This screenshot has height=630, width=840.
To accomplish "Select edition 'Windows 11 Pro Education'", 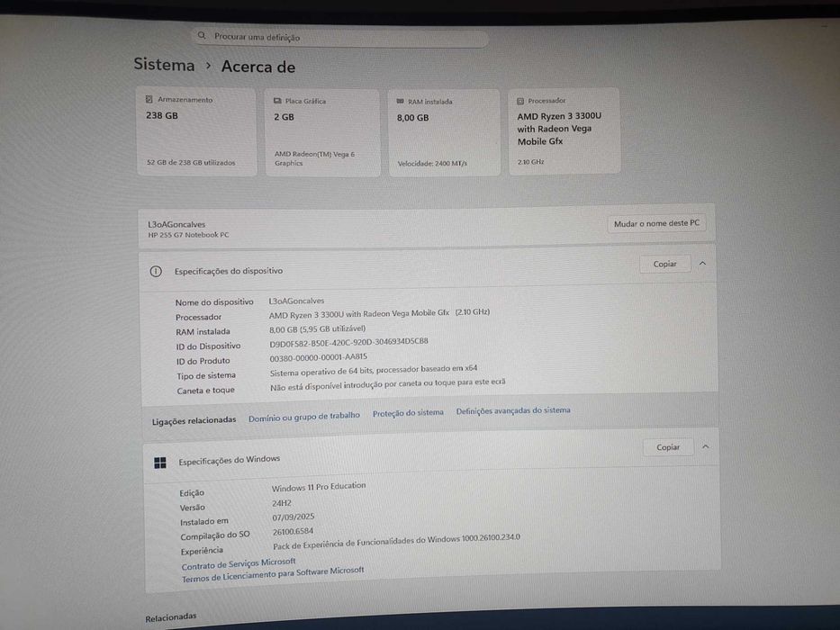I will [319, 487].
